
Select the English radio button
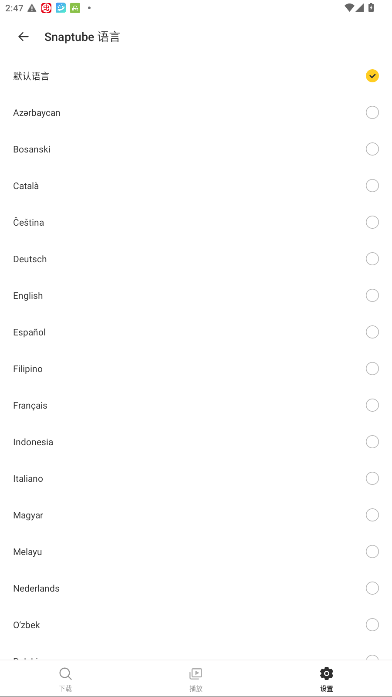point(372,296)
